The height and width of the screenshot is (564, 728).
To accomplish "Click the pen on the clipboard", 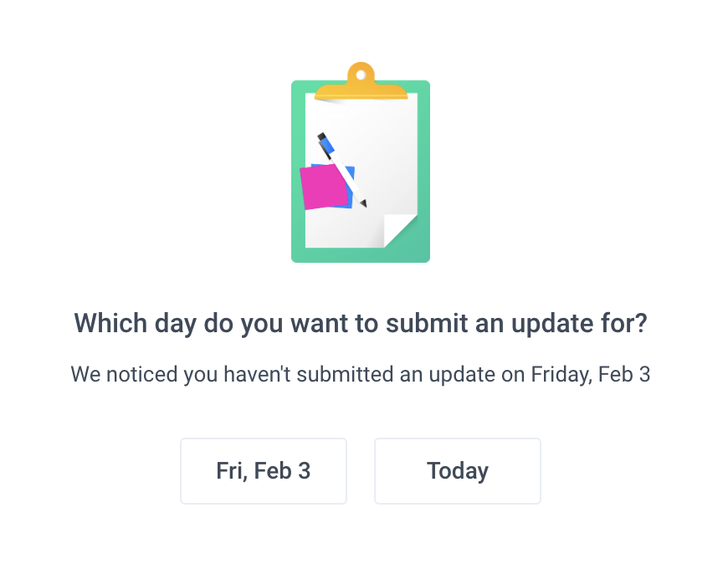I will point(342,170).
